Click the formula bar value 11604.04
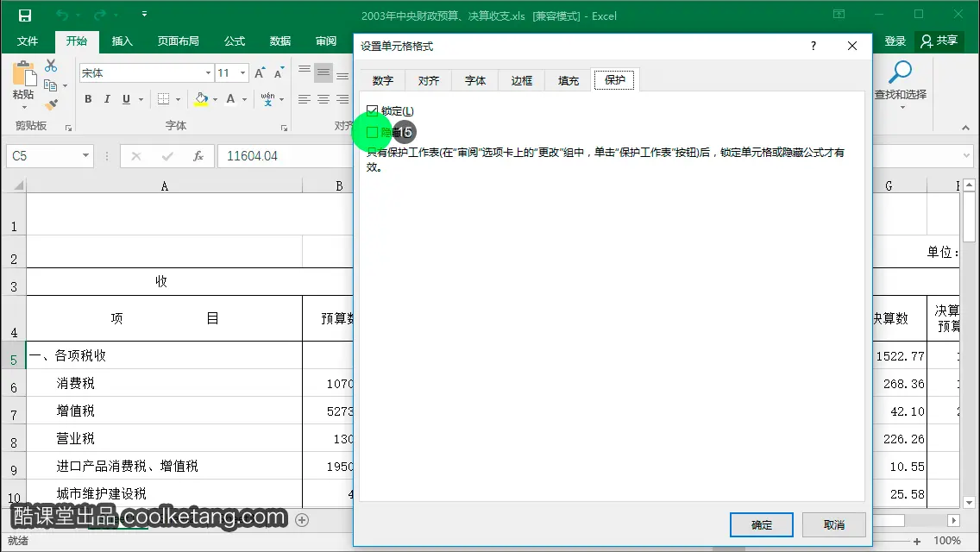This screenshot has width=980, height=552. [x=252, y=155]
